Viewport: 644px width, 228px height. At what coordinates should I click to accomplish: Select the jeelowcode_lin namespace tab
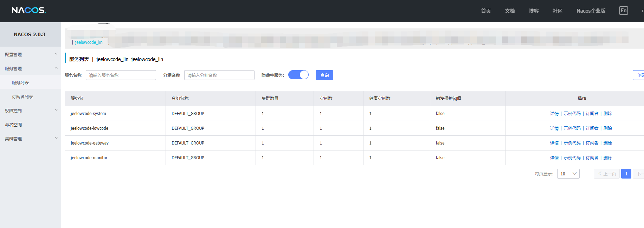(x=89, y=42)
